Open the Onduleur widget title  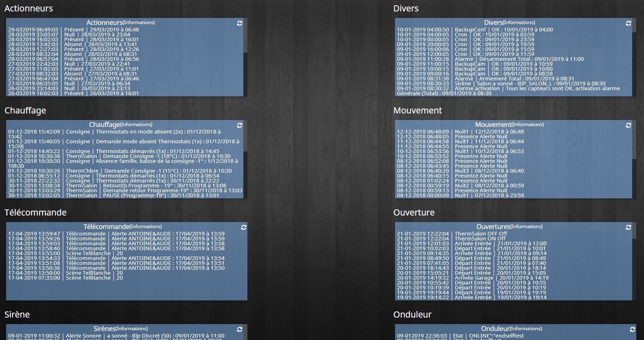click(x=512, y=329)
